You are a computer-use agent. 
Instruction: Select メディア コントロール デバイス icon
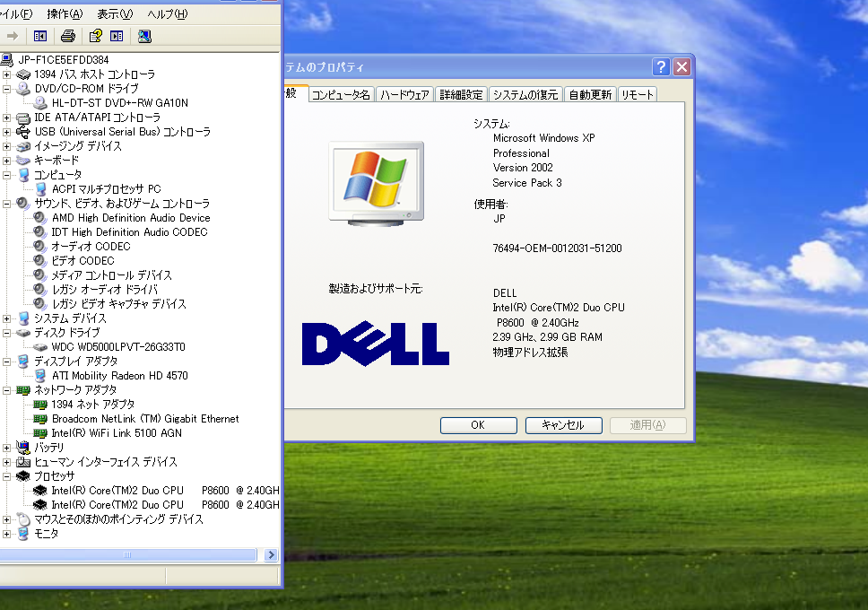pos(39,275)
